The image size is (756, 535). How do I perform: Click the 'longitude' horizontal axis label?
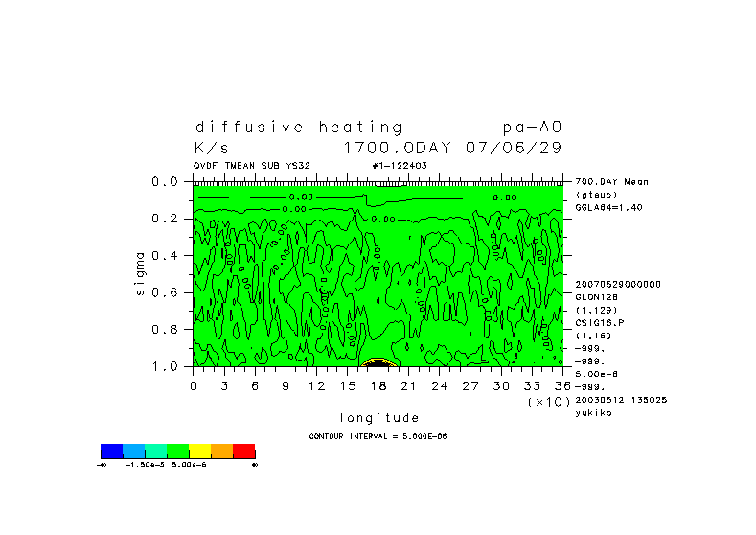pos(378,418)
